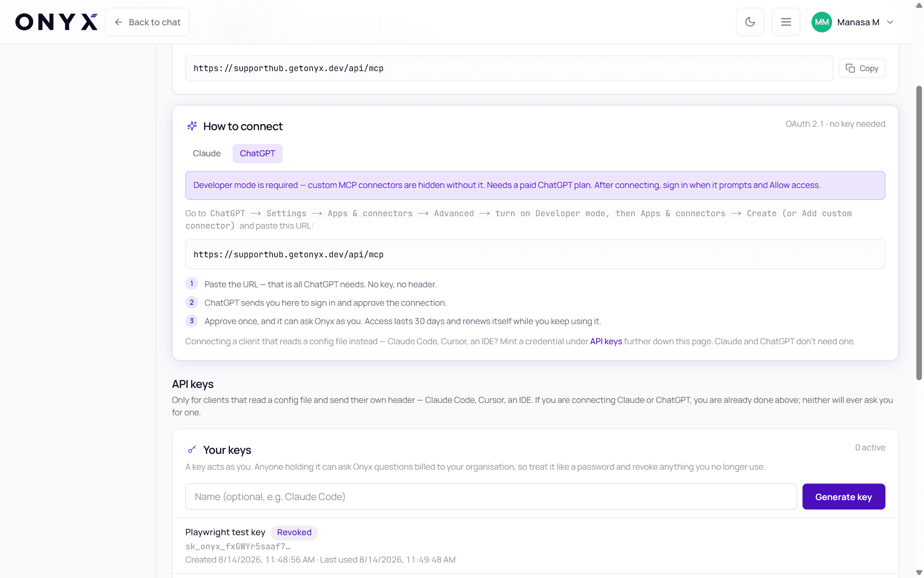Click the top MCP URL field

(x=509, y=68)
